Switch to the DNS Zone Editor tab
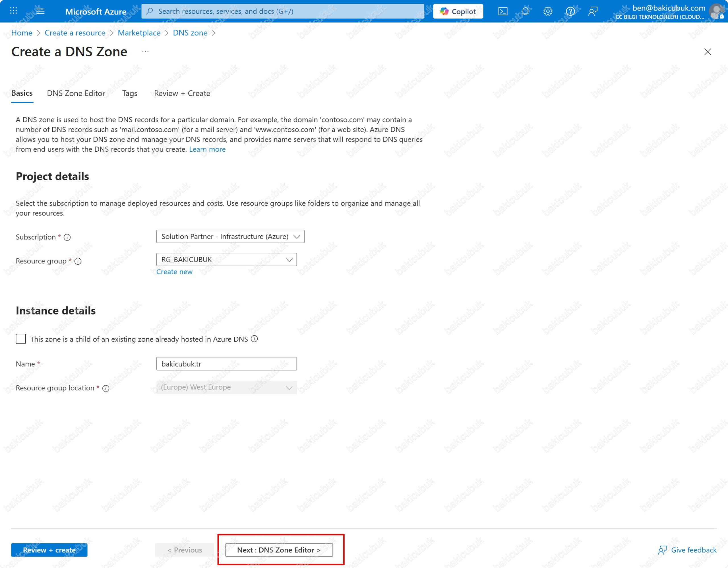This screenshot has width=728, height=568. [76, 93]
